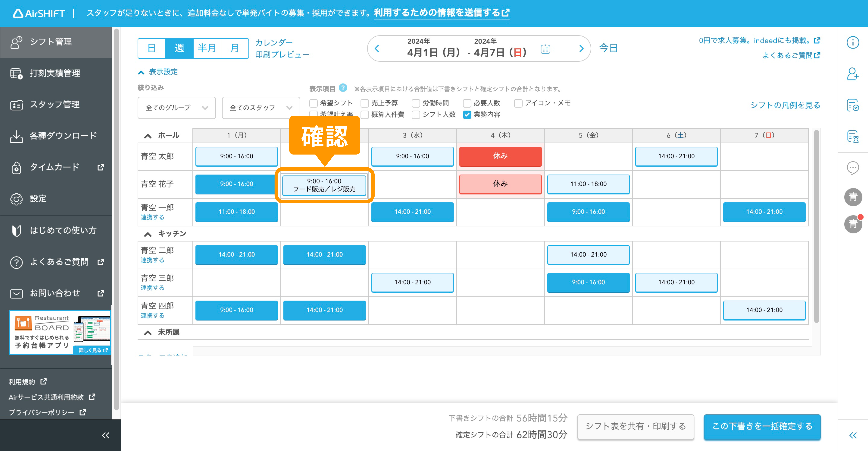Viewport: 868px width, 451px height.
Task: Enable アイコン・メモ checkbox
Action: coord(518,103)
